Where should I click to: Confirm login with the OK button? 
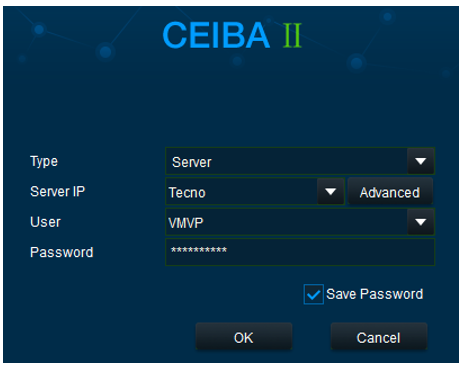tap(244, 337)
